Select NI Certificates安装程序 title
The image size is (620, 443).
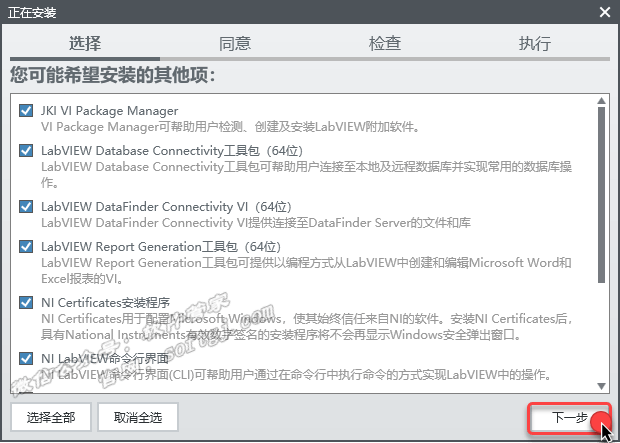click(106, 303)
